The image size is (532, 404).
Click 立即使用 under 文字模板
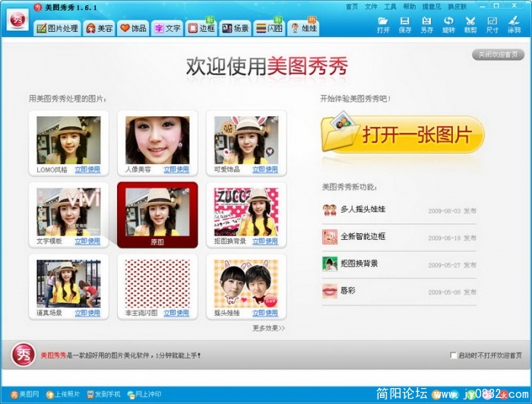coord(87,241)
